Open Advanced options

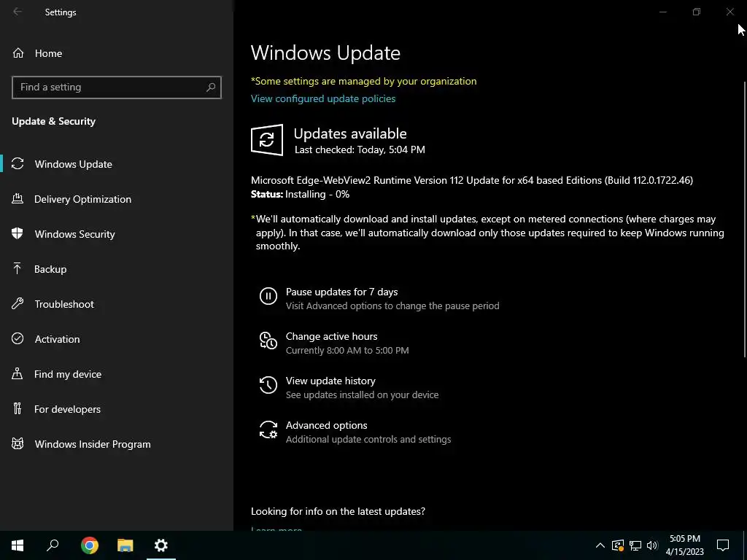tap(326, 425)
